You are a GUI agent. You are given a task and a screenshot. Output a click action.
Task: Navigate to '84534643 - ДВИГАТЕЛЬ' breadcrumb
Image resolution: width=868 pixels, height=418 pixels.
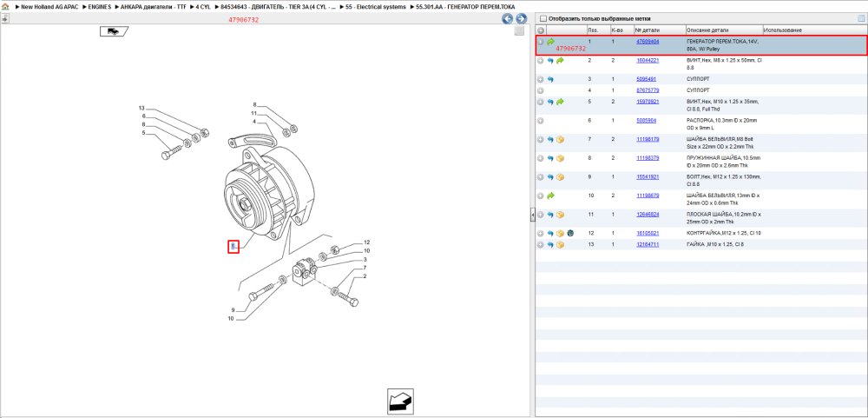tap(278, 7)
